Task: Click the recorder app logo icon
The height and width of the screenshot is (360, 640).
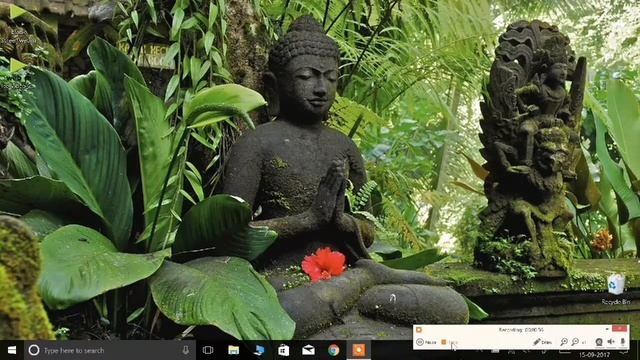Action: coord(419,329)
